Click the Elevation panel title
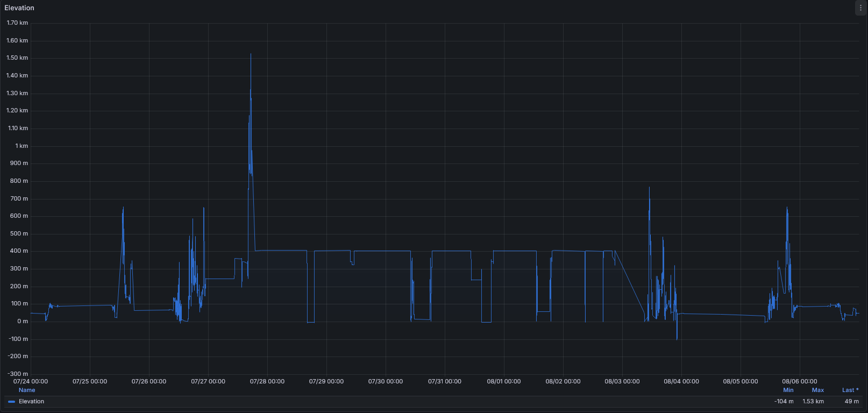 19,8
